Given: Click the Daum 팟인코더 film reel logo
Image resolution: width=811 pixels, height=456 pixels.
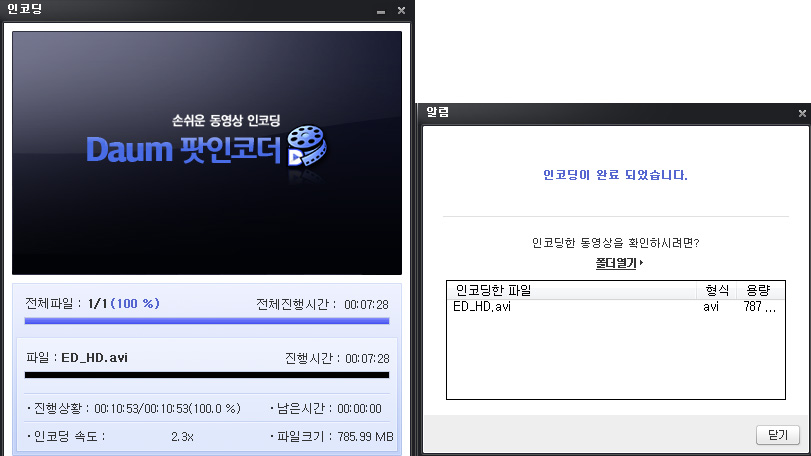Looking at the screenshot, I should pos(307,146).
